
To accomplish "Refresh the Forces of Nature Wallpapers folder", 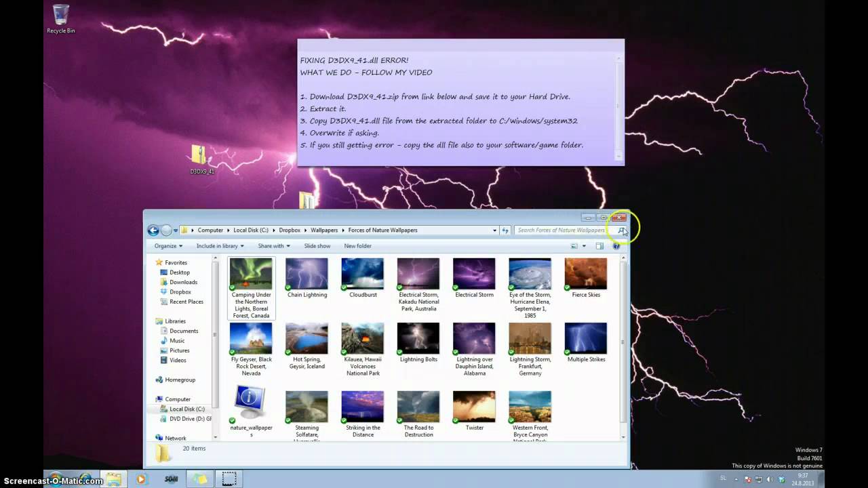I will pyautogui.click(x=505, y=230).
